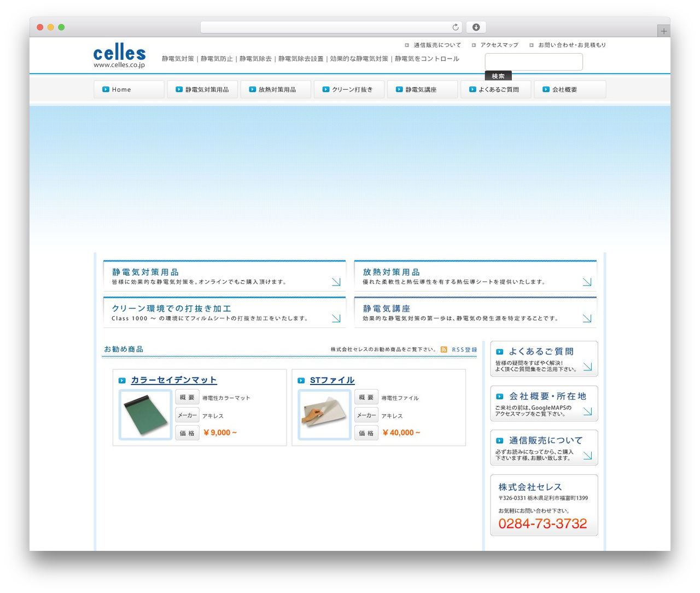Screen dimensions: 700x593
Task: Click お問い合わせ・お見積もり header link
Action: (572, 45)
